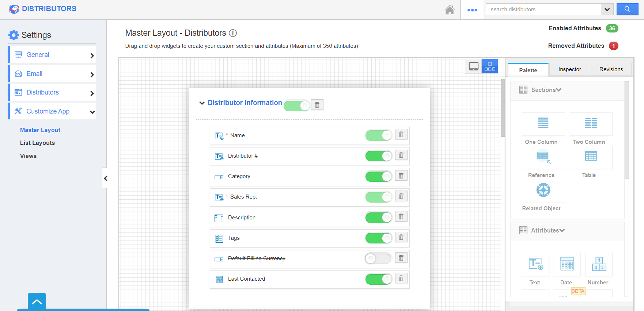Open the search distributors dropdown arrow
This screenshot has height=311, width=644.
point(607,9)
